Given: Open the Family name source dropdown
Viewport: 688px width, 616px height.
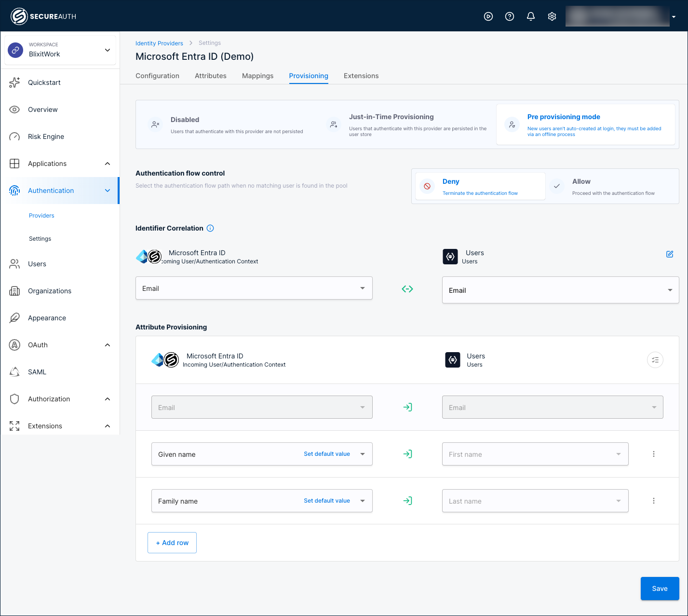Looking at the screenshot, I should 262,501.
